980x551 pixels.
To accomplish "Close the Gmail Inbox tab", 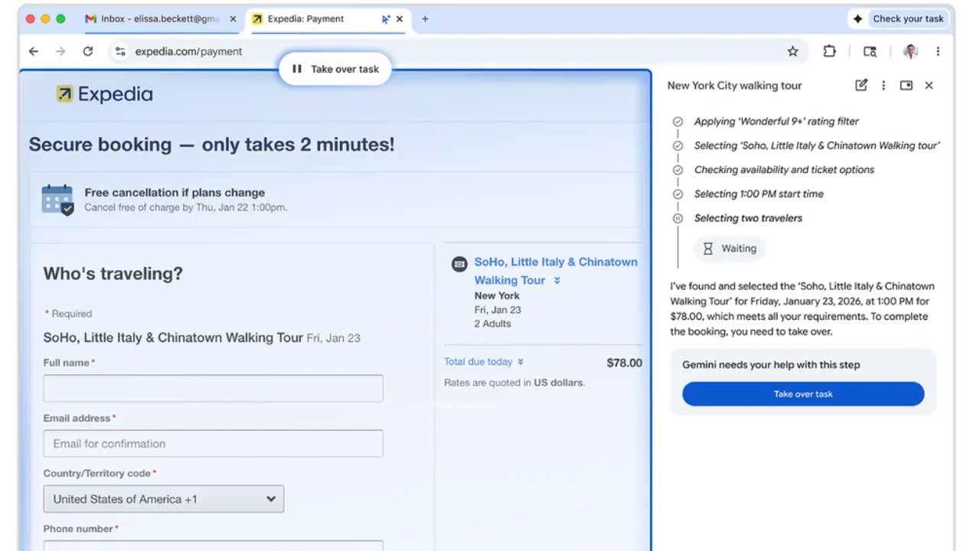I will tap(233, 19).
